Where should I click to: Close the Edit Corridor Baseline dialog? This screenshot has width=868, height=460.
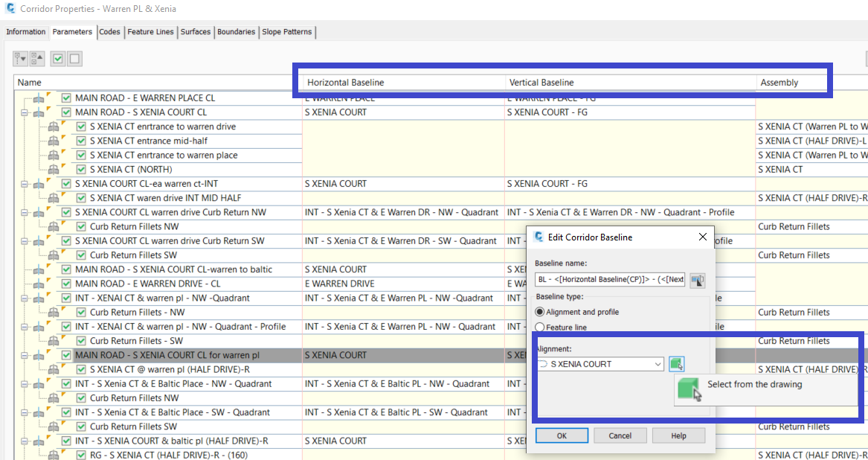(702, 237)
